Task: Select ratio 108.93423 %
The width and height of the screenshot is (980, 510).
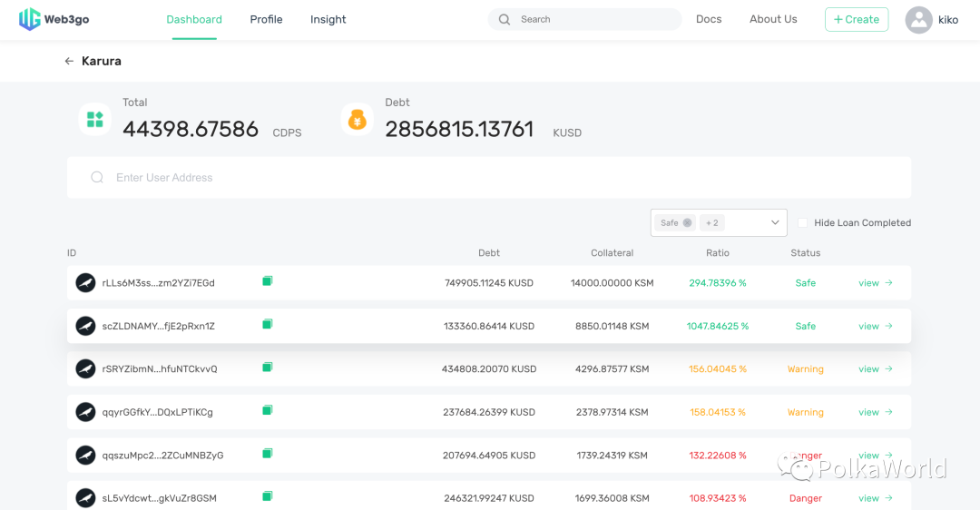Action: 718,498
